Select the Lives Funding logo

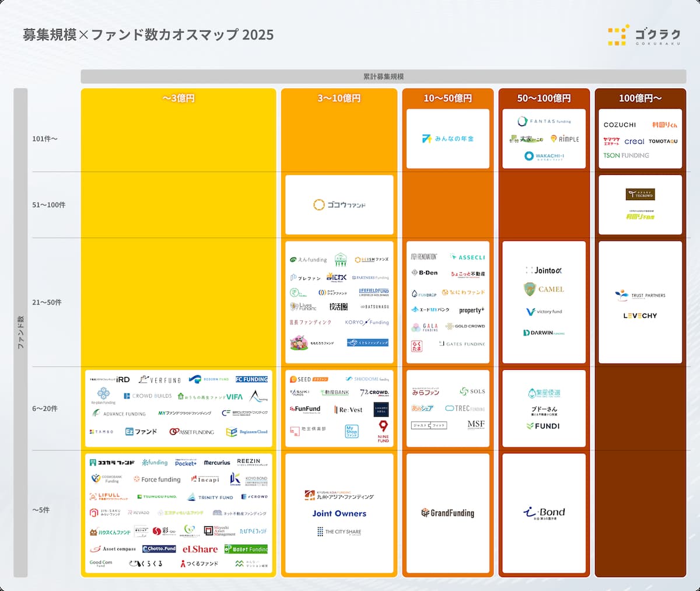pos(303,307)
